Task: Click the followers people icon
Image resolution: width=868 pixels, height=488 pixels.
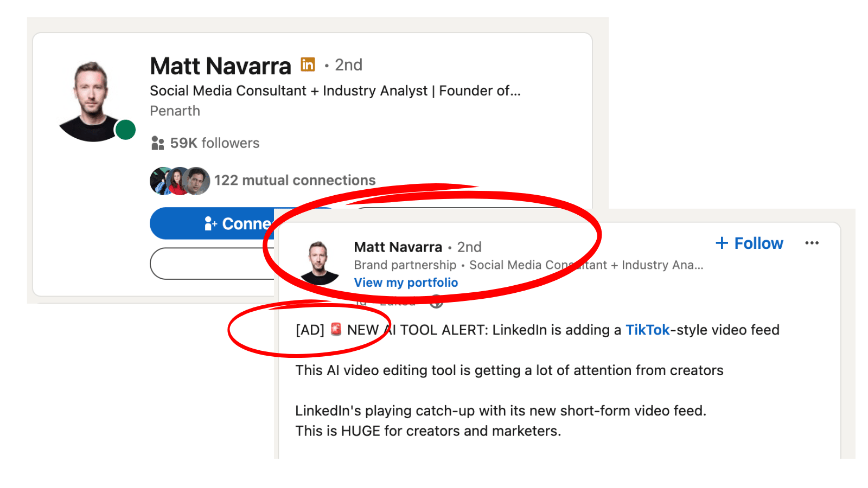Action: pos(157,143)
